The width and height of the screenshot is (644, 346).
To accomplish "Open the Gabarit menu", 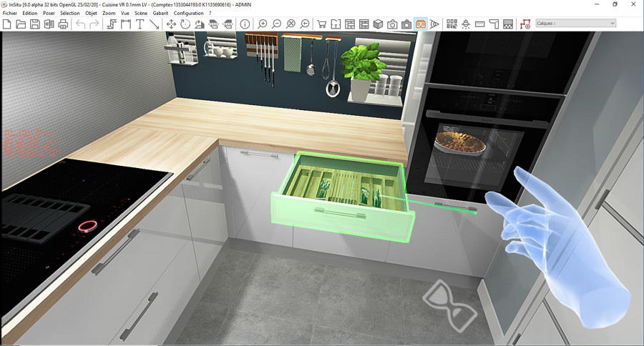I will pyautogui.click(x=160, y=13).
